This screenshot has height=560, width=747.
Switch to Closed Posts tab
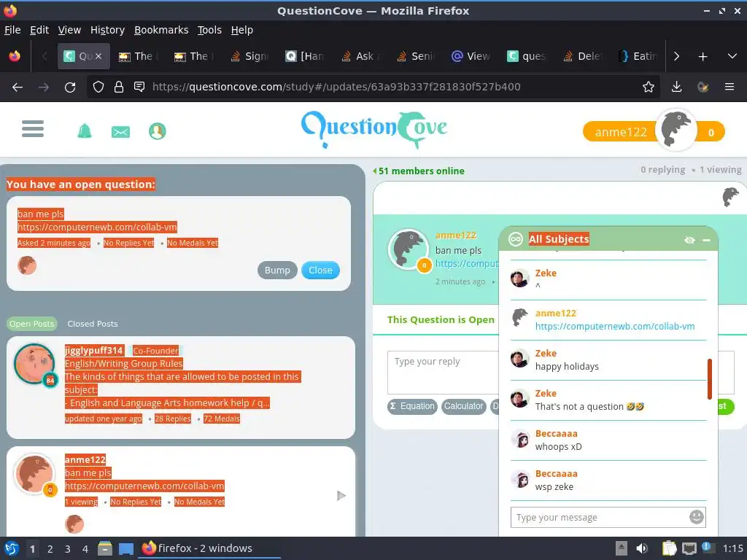pos(93,324)
